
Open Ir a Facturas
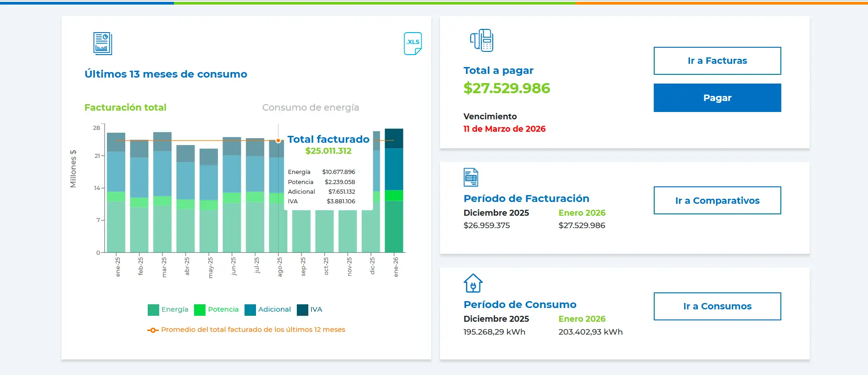(x=717, y=61)
